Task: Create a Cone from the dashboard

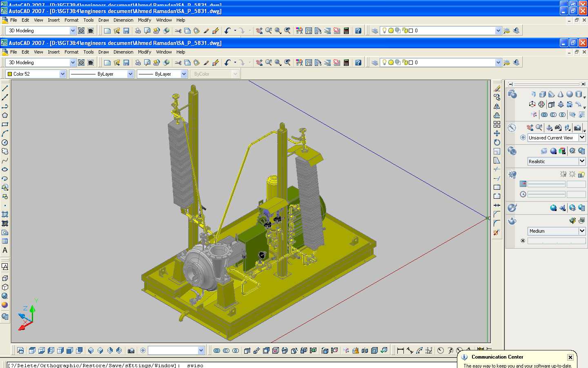Action: point(561,94)
